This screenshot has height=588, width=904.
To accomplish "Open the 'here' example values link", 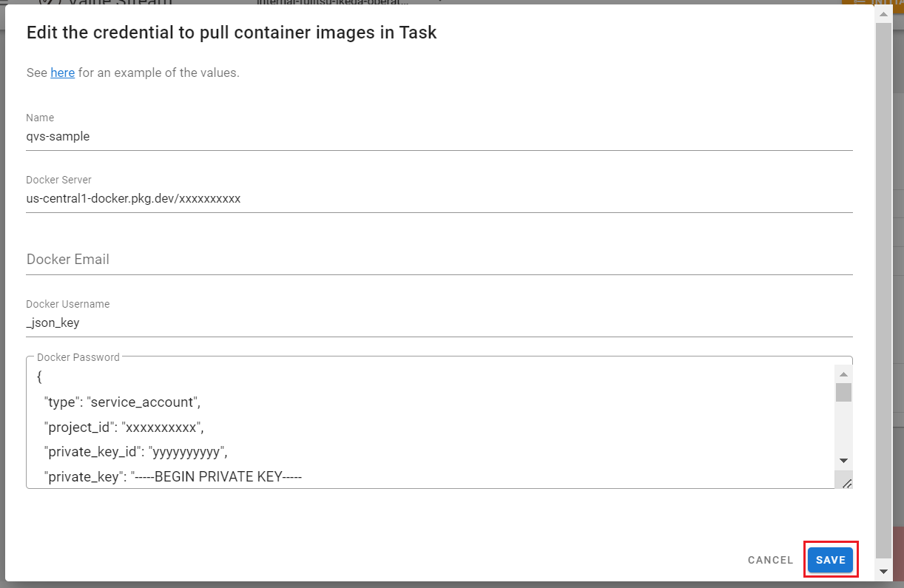I will pyautogui.click(x=62, y=72).
